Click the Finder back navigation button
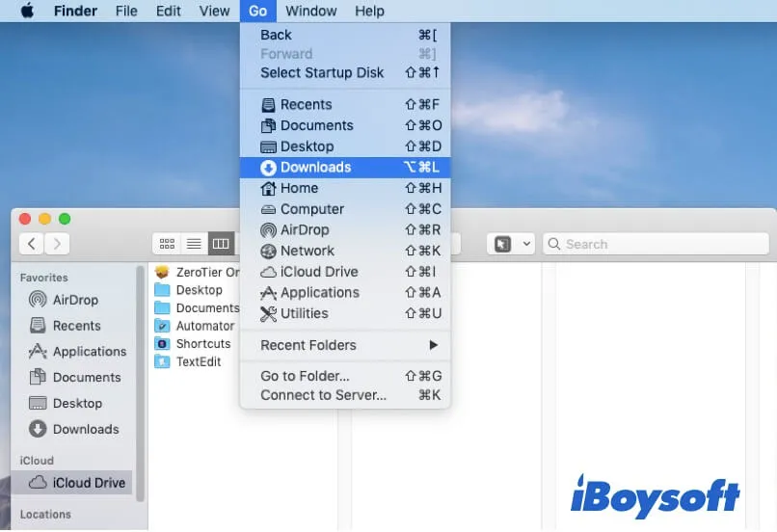Image resolution: width=777 pixels, height=532 pixels. (33, 244)
